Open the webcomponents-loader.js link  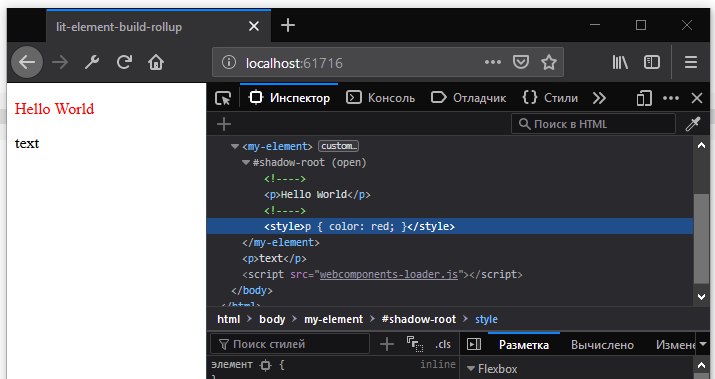point(389,275)
